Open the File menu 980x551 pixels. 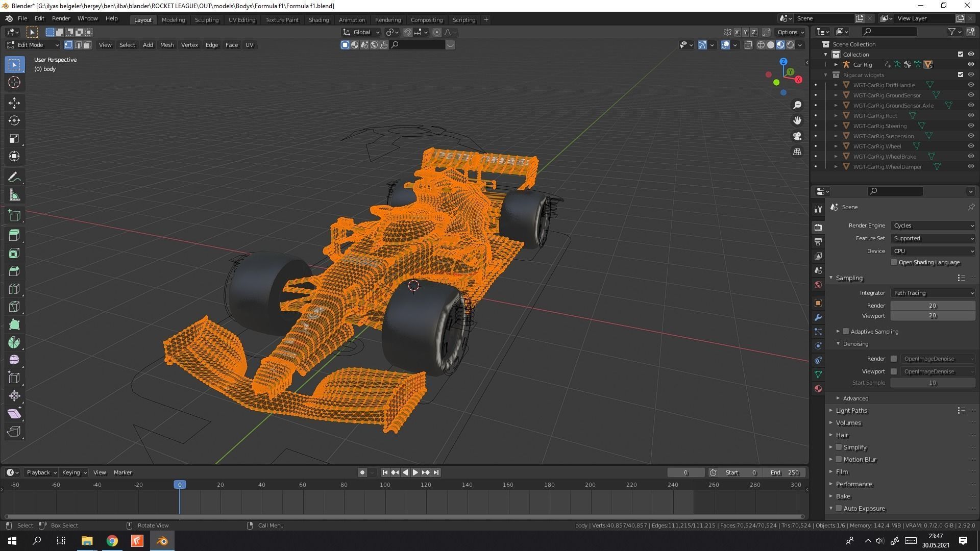(x=22, y=18)
